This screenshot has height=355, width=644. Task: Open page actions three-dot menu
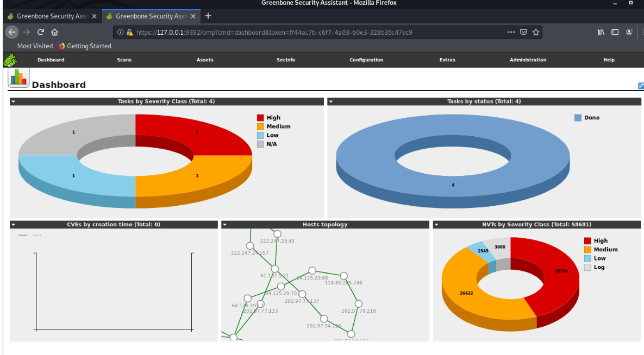pos(511,32)
